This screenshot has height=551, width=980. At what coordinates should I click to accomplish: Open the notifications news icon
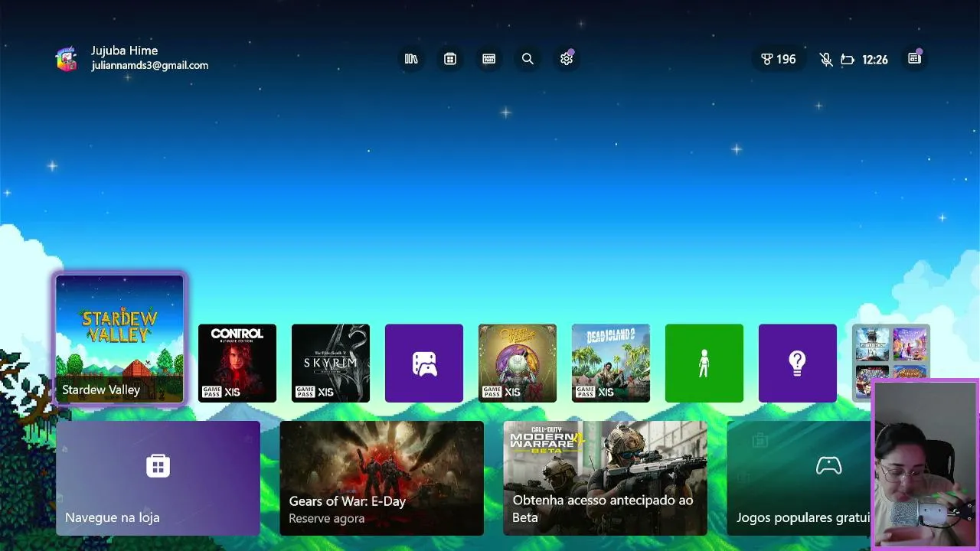click(914, 59)
